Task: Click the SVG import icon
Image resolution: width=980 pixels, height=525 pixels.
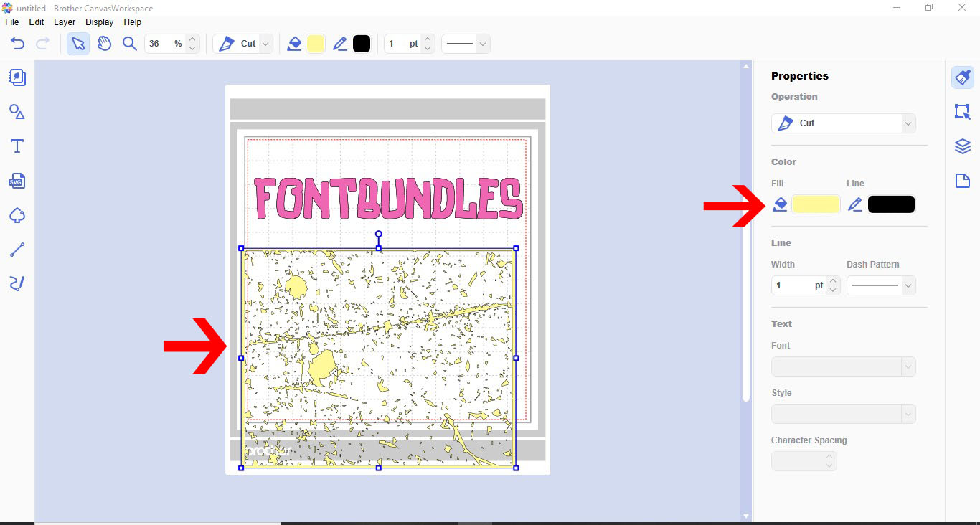Action: pyautogui.click(x=17, y=181)
